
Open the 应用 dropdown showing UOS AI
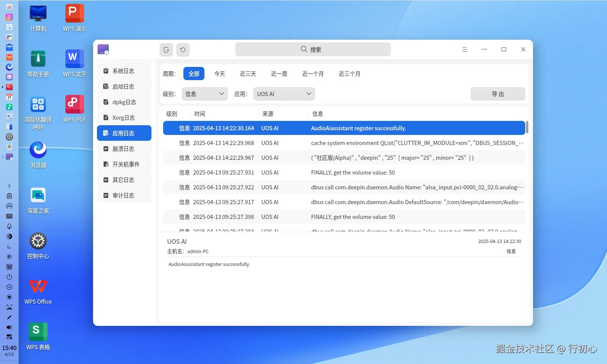[x=284, y=94]
